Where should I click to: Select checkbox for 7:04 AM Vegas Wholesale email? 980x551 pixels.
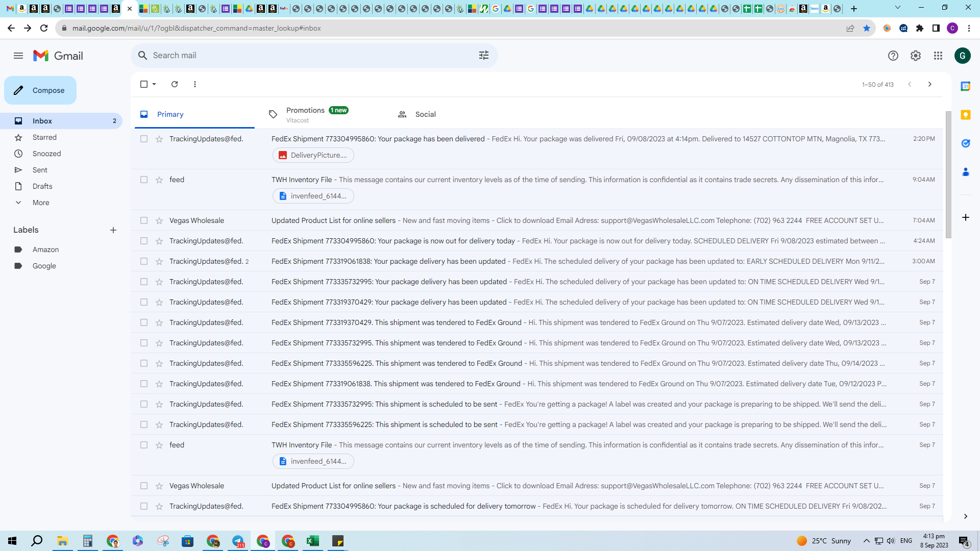click(144, 220)
